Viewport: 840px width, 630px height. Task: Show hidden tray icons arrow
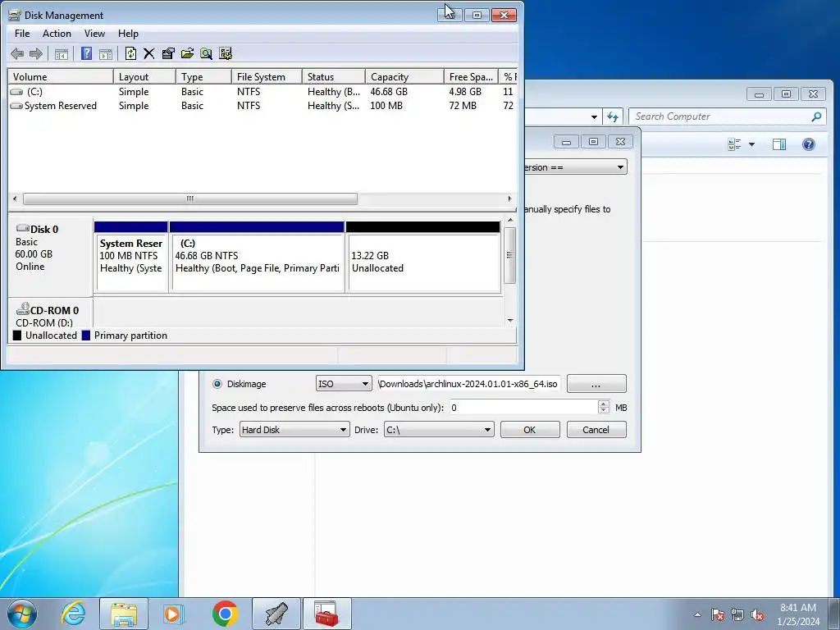point(697,614)
